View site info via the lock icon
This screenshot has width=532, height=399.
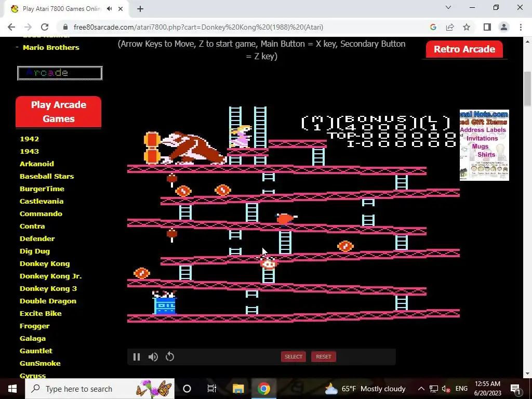point(66,27)
